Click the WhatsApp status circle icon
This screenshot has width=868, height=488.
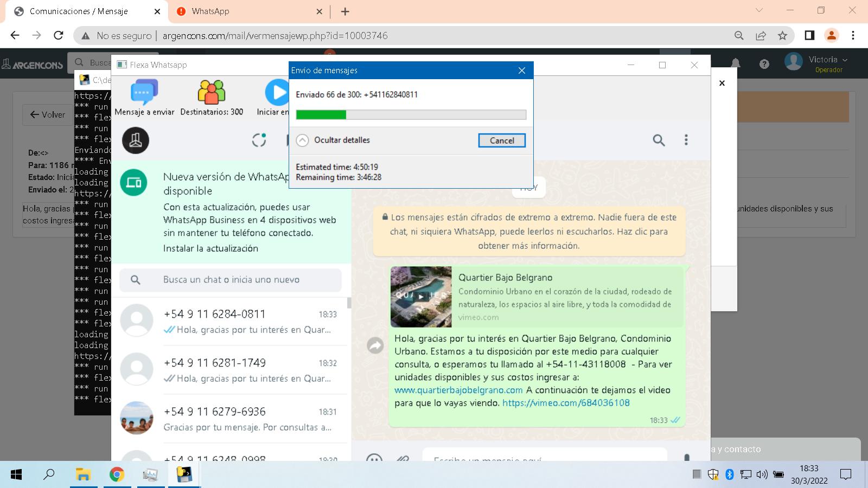[x=259, y=140]
